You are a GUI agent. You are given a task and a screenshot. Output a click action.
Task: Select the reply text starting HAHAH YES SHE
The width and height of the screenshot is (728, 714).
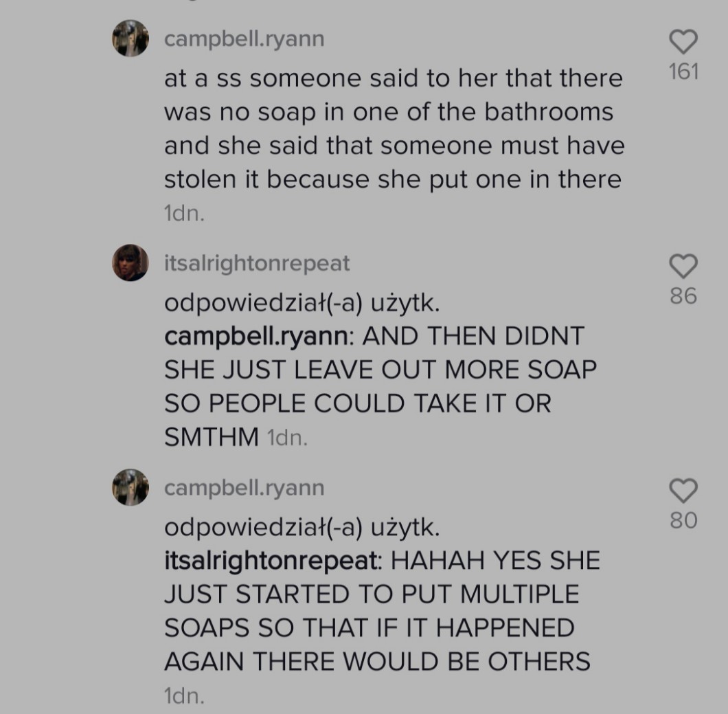(382, 611)
